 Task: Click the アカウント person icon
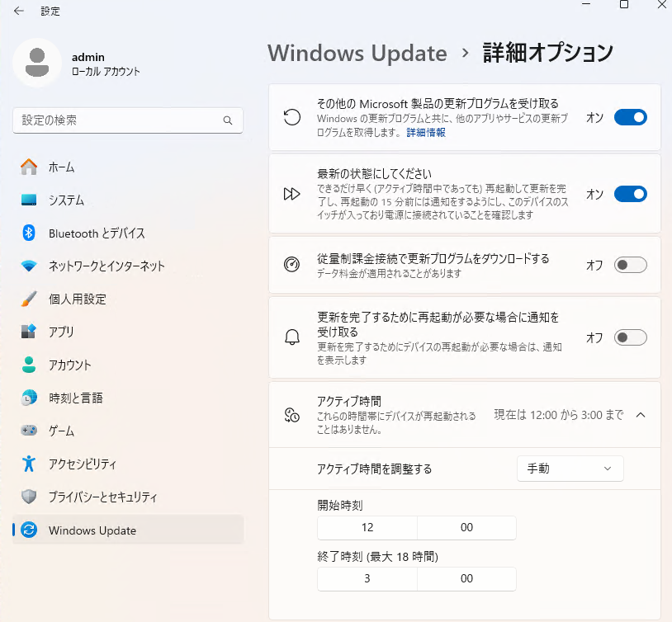[29, 365]
